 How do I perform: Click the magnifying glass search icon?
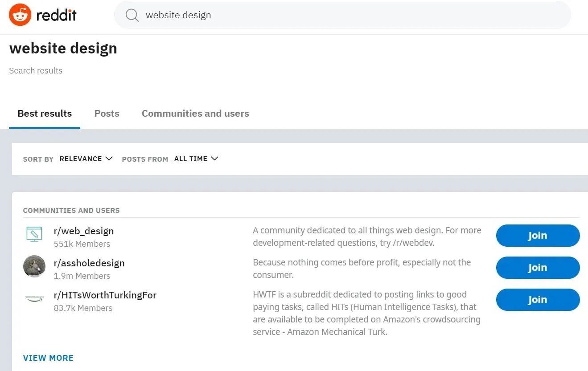point(132,15)
